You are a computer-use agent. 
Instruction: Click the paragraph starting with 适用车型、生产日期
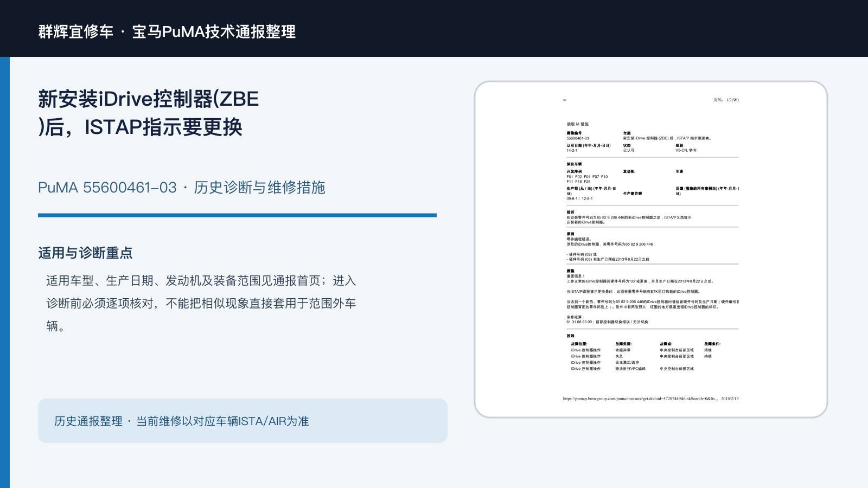pyautogui.click(x=201, y=303)
